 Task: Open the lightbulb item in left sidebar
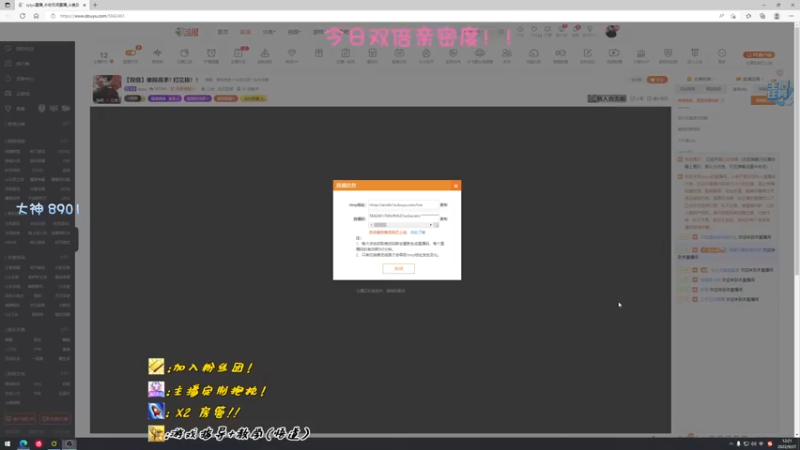click(14, 109)
